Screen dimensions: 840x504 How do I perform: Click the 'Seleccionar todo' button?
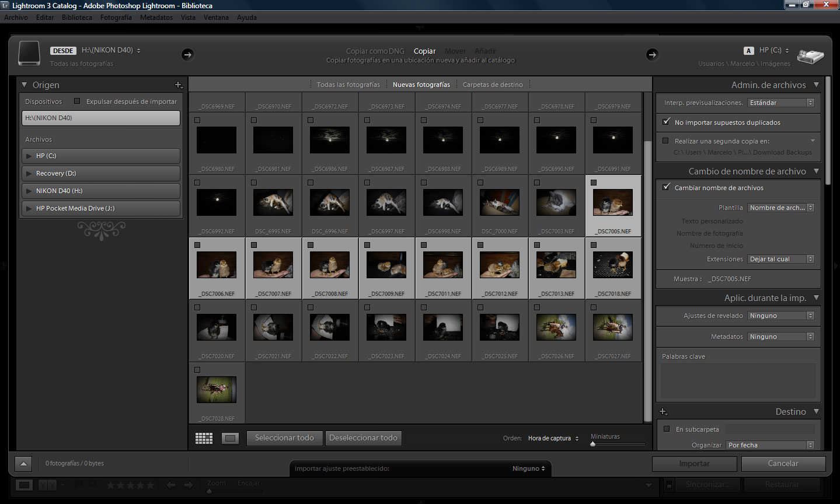pyautogui.click(x=284, y=438)
